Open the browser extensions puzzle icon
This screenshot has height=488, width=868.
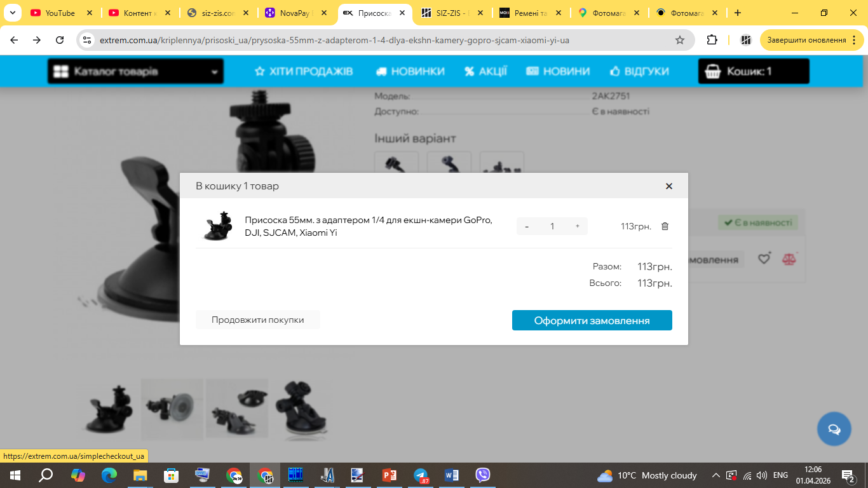point(712,40)
